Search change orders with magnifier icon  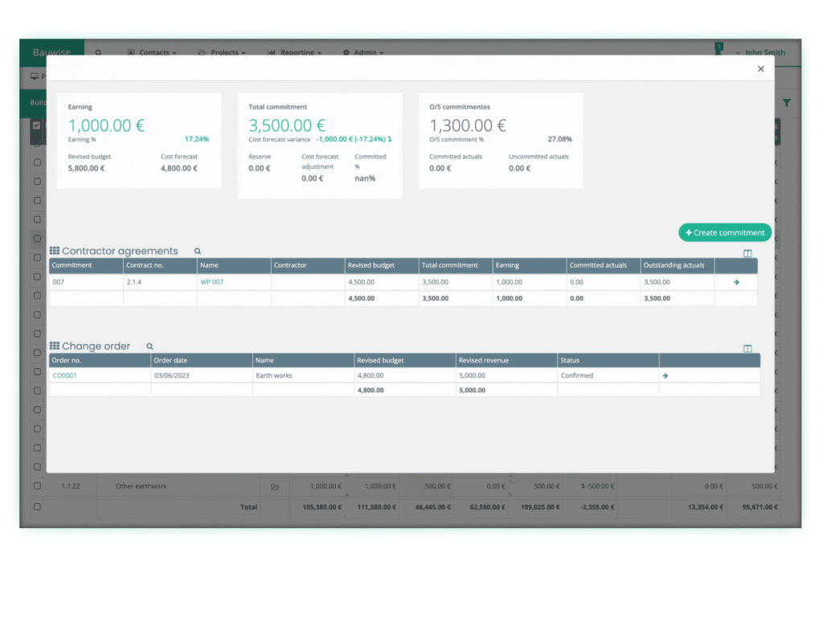click(149, 347)
